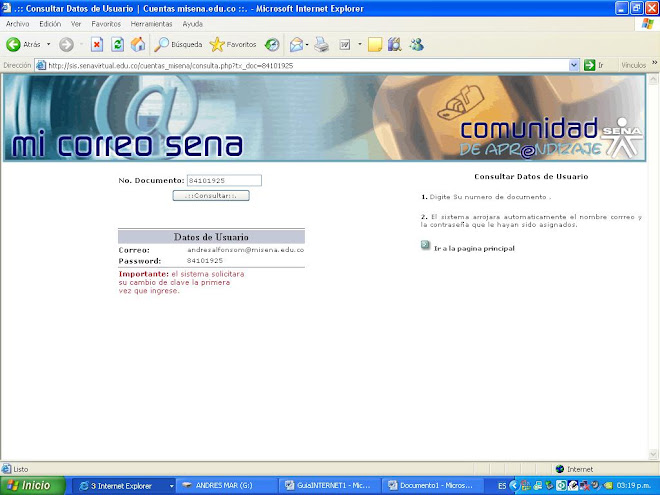Open the Inicio start menu
Viewport: 660px width, 495px height.
(x=33, y=485)
